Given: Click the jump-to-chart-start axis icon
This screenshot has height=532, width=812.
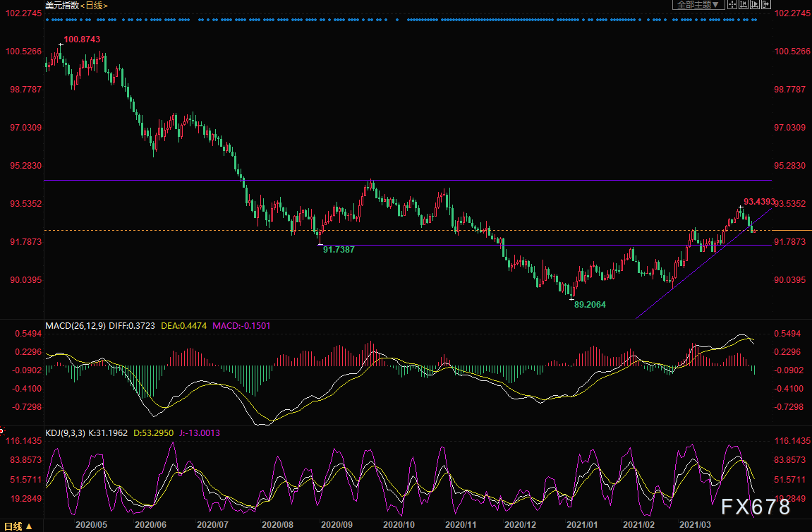Looking at the screenshot, I should [744, 5].
